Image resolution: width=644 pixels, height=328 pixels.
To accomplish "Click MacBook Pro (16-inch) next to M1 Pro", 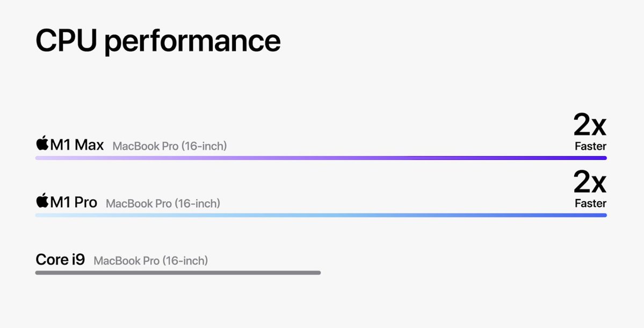I will point(163,203).
